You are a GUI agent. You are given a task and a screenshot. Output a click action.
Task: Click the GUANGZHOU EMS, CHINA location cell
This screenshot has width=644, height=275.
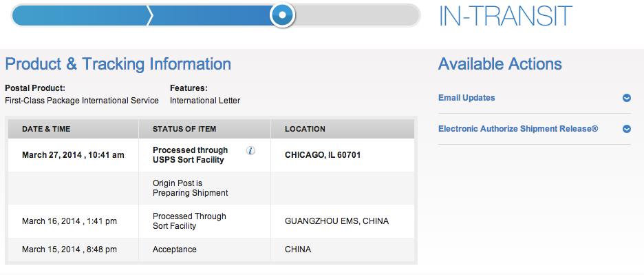[x=336, y=221]
